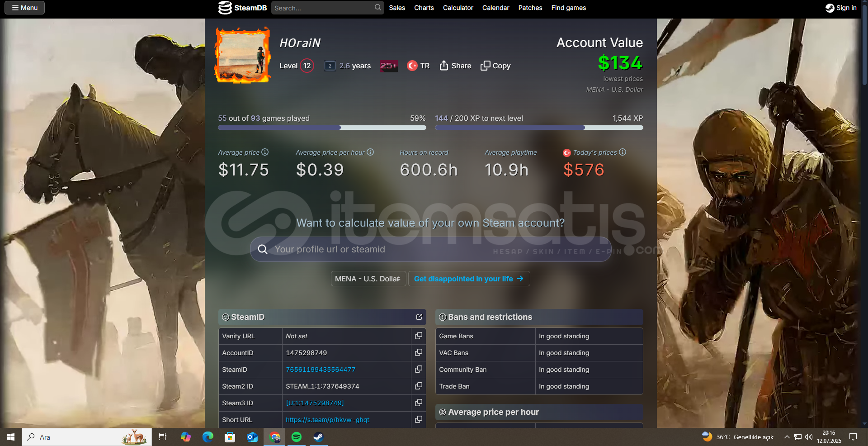
Task: Open SteamID panel external link icon
Action: pyautogui.click(x=419, y=317)
